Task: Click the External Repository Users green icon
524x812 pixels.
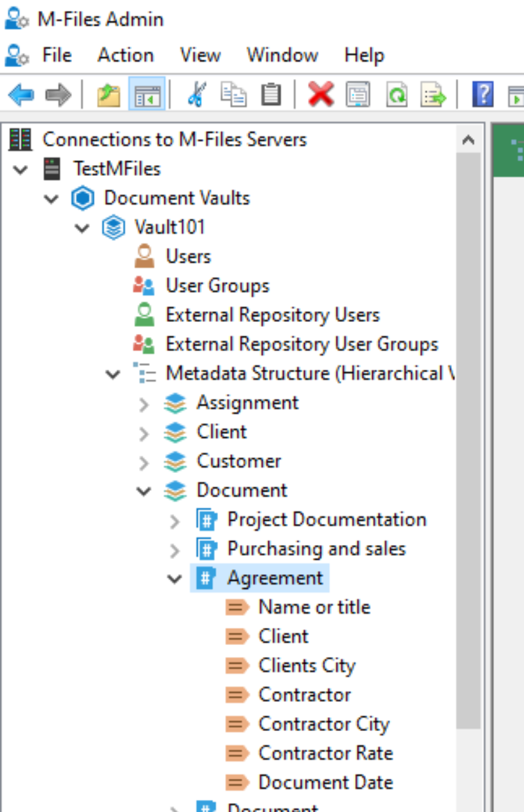Action: (x=144, y=315)
